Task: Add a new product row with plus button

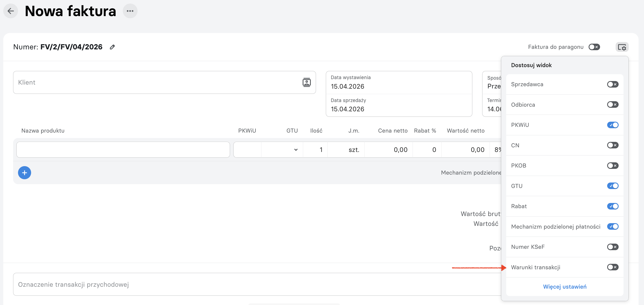Action: [x=25, y=173]
